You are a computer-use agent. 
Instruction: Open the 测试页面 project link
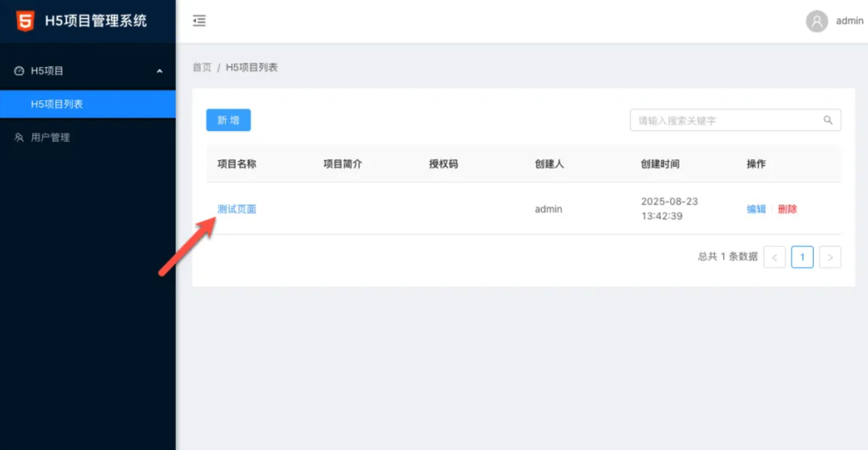pos(237,209)
